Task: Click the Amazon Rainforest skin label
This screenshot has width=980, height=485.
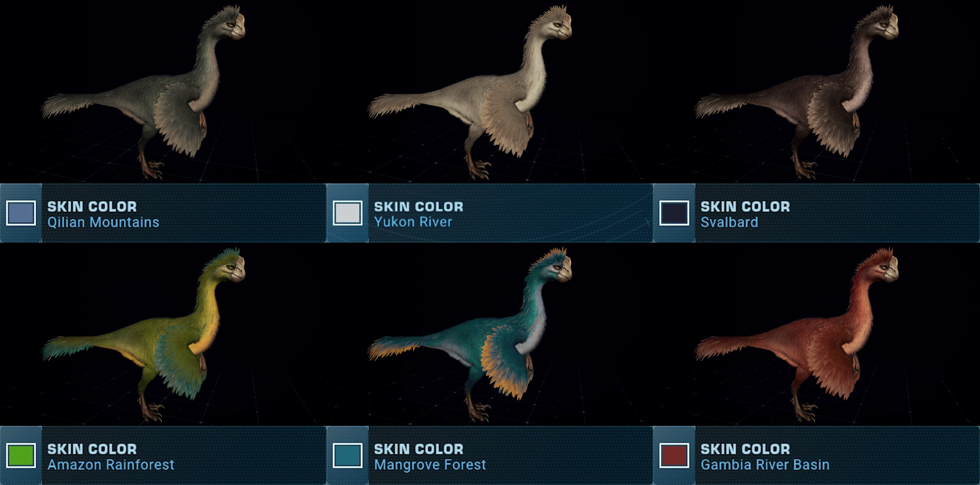Action: (111, 465)
